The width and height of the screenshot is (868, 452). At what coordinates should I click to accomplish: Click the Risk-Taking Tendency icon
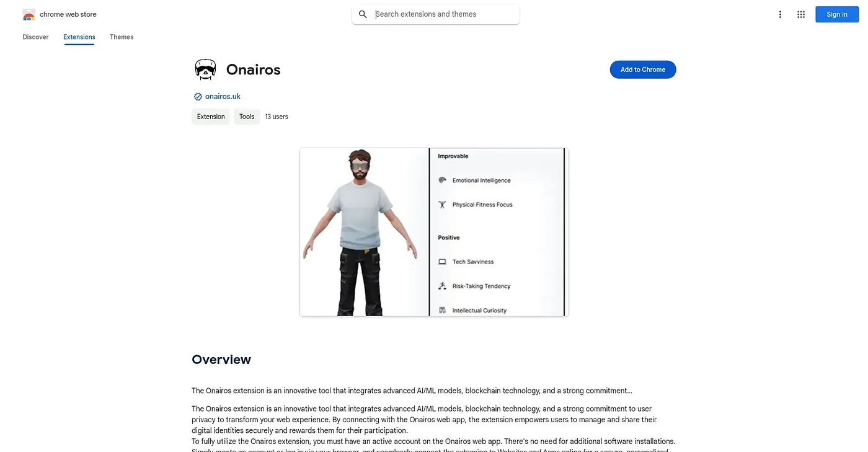442,286
